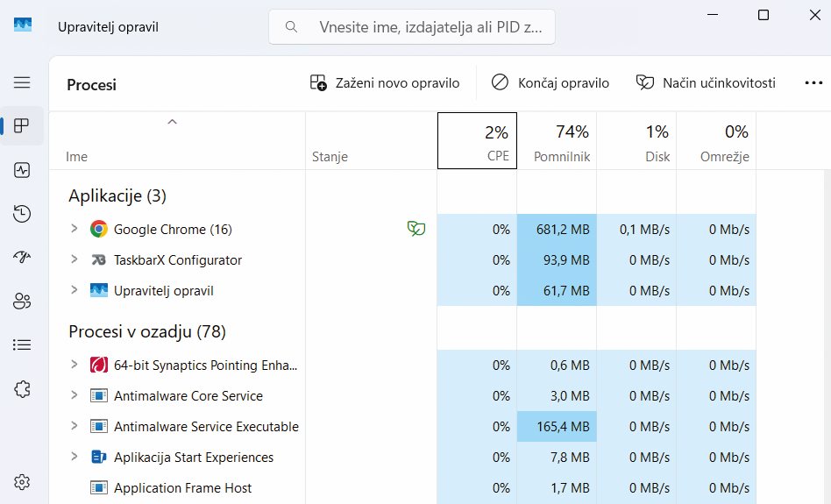Sort by the CPE column header
Viewport: 831px width, 504px height.
click(x=477, y=141)
